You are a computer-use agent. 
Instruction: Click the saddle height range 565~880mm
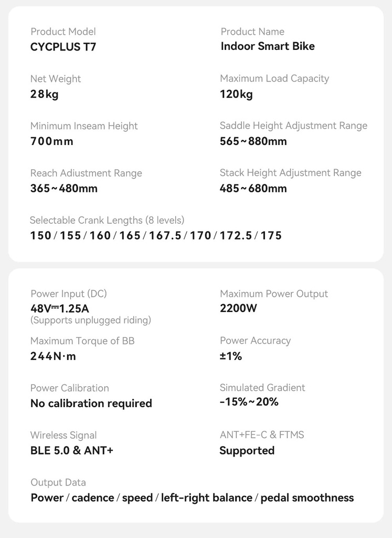point(253,141)
